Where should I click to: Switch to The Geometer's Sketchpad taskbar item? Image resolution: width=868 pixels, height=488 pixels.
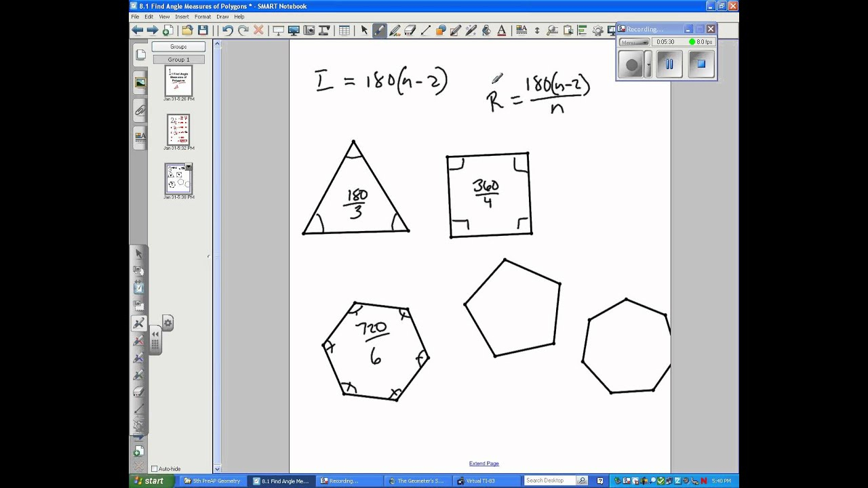pyautogui.click(x=416, y=481)
